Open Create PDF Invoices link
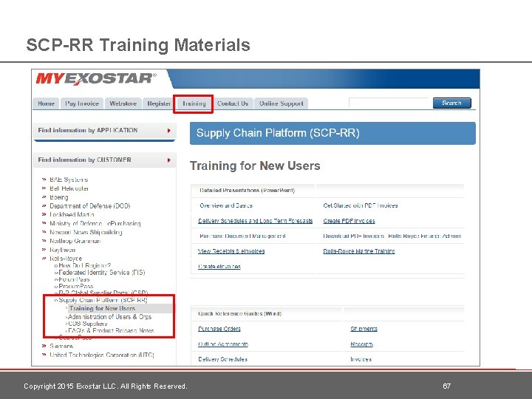Viewport: 532px width, 399px height. click(x=349, y=221)
